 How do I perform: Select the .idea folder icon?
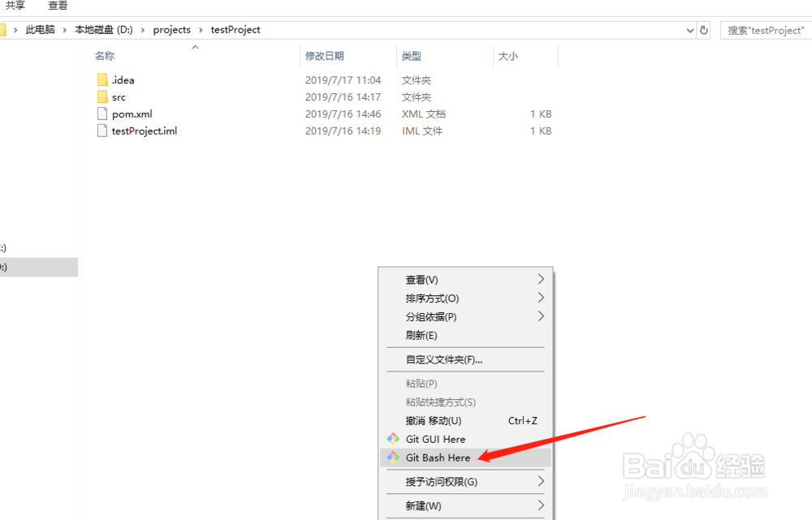[x=102, y=80]
